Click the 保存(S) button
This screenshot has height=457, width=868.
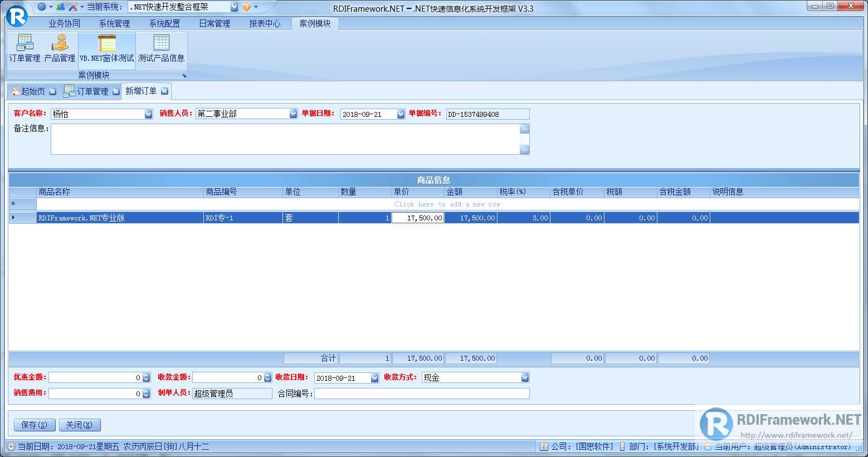tap(35, 425)
